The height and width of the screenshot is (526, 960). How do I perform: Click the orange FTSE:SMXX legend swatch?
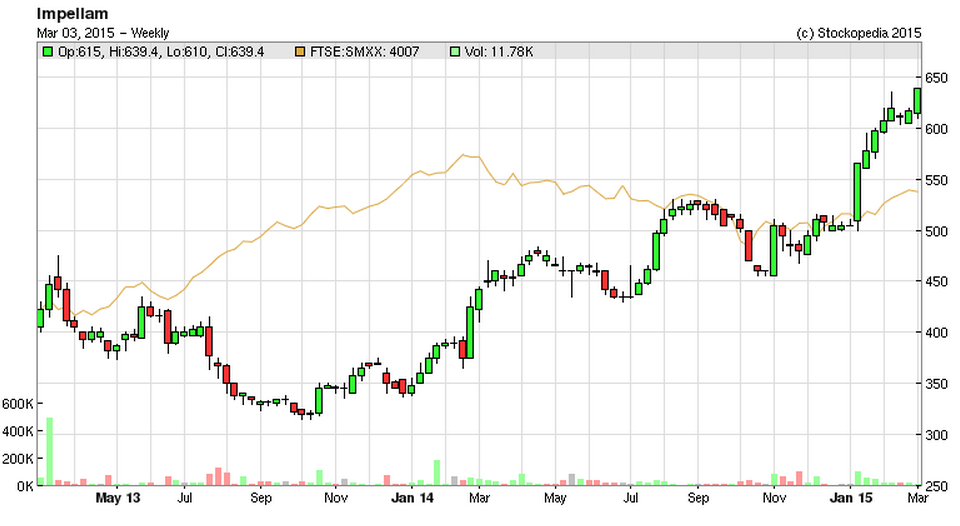click(x=299, y=52)
